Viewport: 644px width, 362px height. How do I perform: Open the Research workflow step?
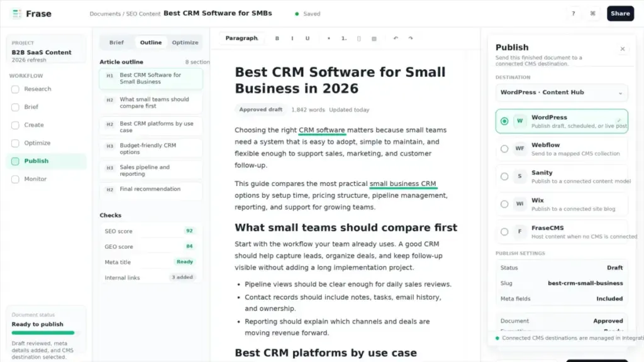pyautogui.click(x=46, y=89)
